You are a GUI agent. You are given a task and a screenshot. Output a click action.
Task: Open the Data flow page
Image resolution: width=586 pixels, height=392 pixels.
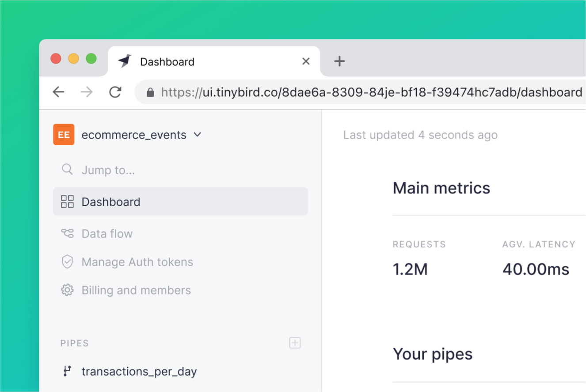tap(107, 234)
